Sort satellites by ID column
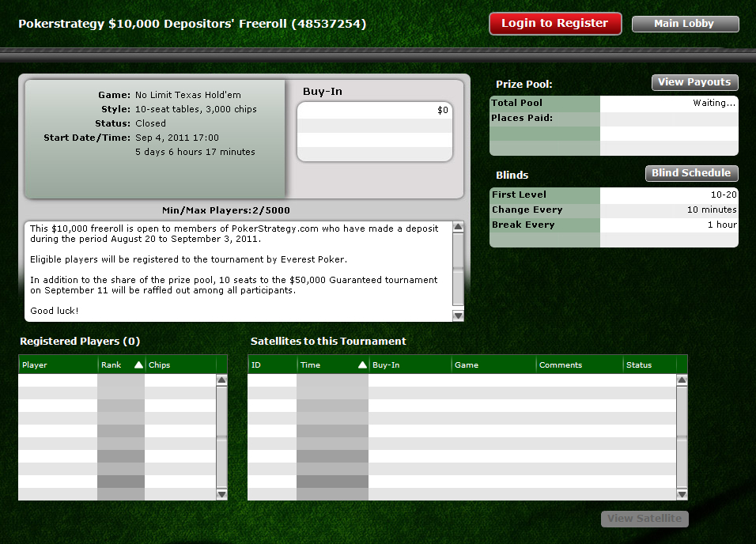 coord(272,365)
